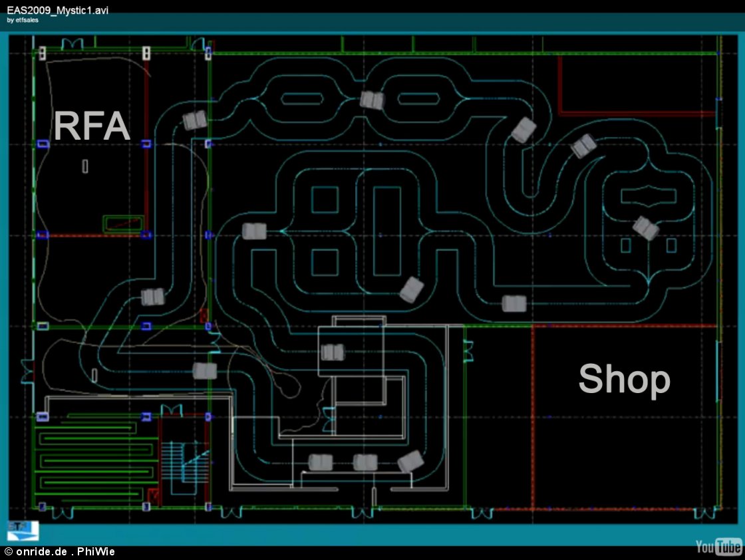Screen dimensions: 745x560
Task: Click the small green box below the RFA label
Action: tap(123, 223)
